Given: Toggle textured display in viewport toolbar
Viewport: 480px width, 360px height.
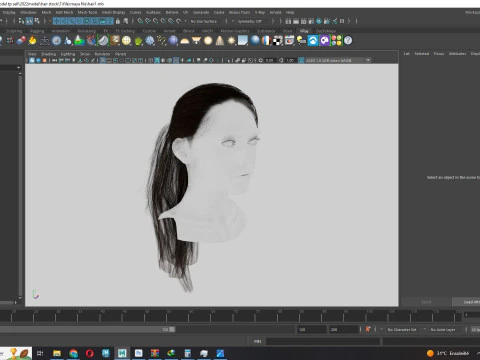Looking at the screenshot, I should point(176,60).
